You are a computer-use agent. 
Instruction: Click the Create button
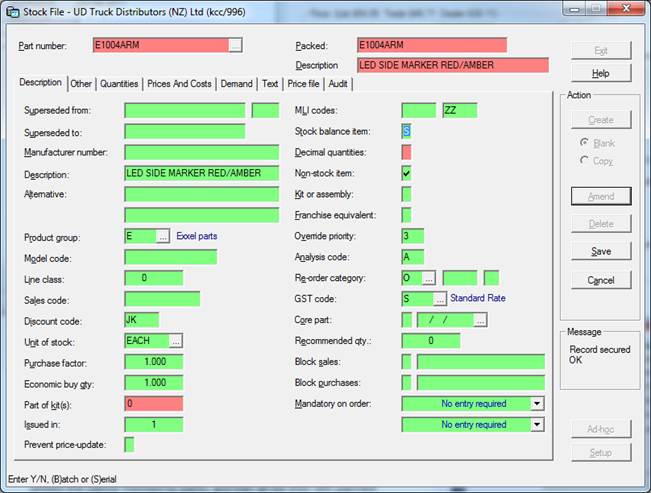(601, 120)
